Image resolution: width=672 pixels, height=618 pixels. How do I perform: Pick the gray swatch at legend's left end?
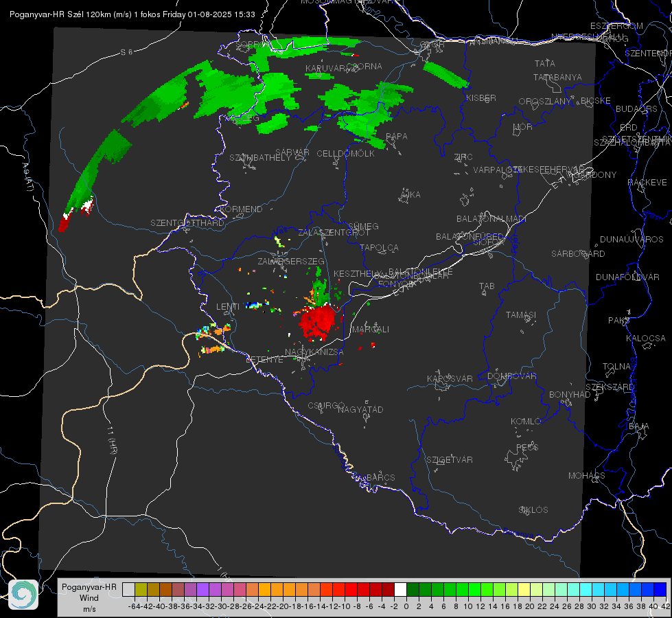(128, 590)
